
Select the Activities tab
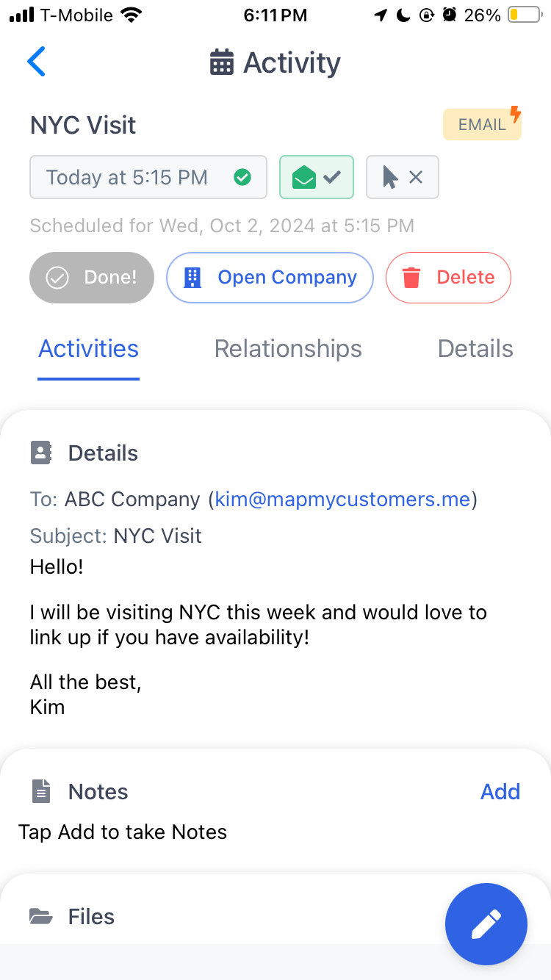88,348
